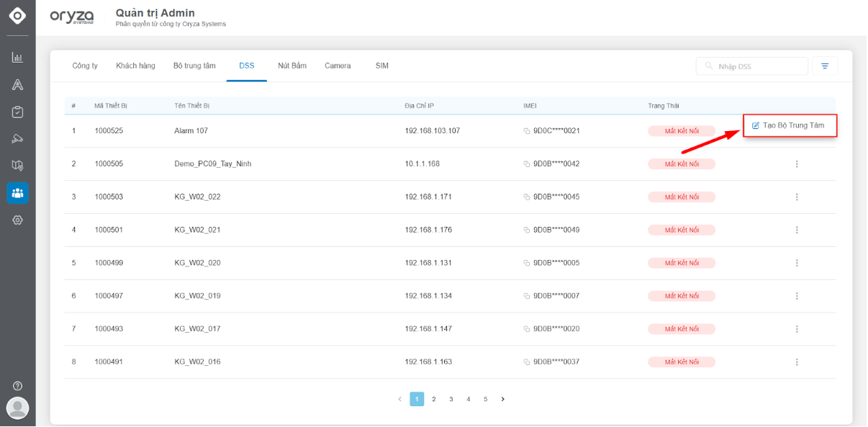Click device code 1000503

[109, 197]
